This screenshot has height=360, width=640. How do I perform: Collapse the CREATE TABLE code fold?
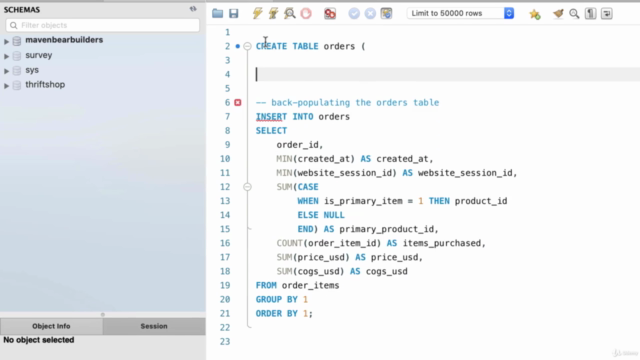[x=247, y=46]
